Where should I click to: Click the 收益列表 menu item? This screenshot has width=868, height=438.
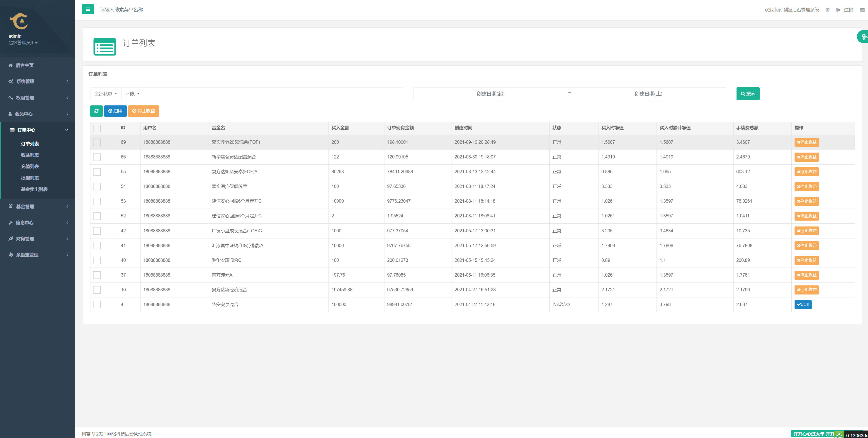[29, 155]
